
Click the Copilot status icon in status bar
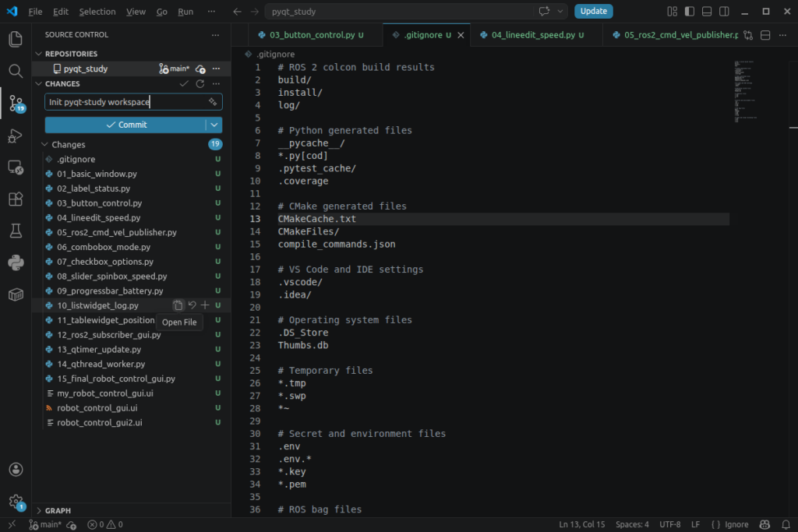764,524
